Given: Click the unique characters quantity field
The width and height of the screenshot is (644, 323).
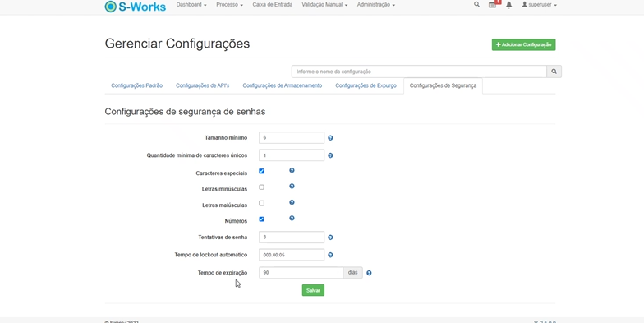Looking at the screenshot, I should 292,155.
